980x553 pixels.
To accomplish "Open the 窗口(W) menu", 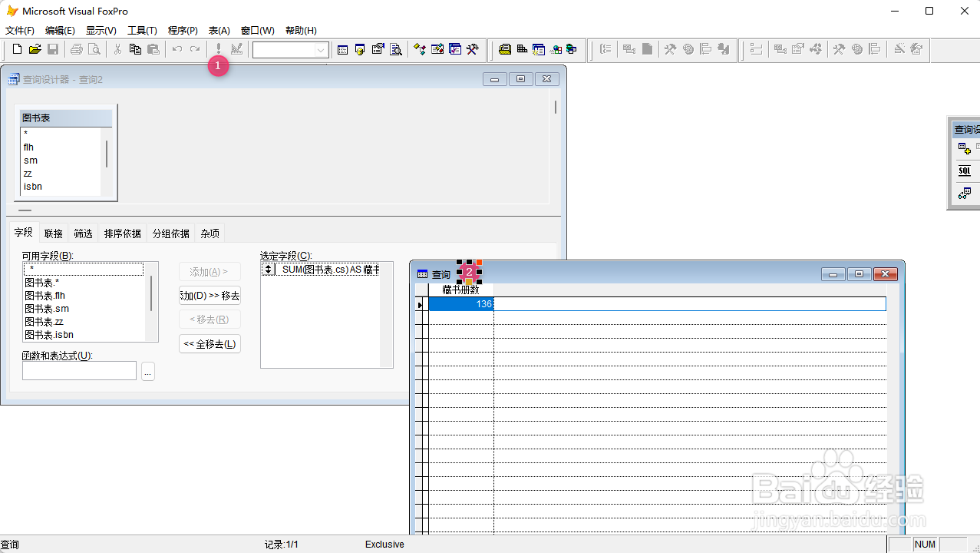I will tap(257, 31).
